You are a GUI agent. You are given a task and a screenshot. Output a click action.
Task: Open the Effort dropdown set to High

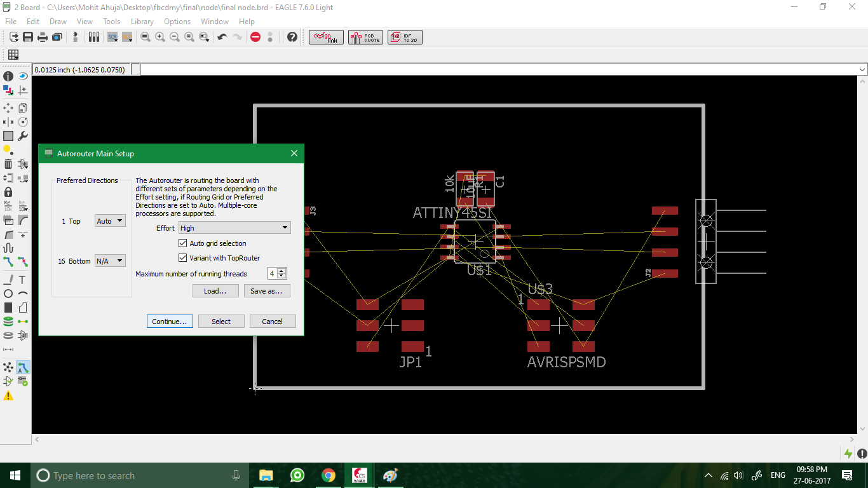[234, 227]
